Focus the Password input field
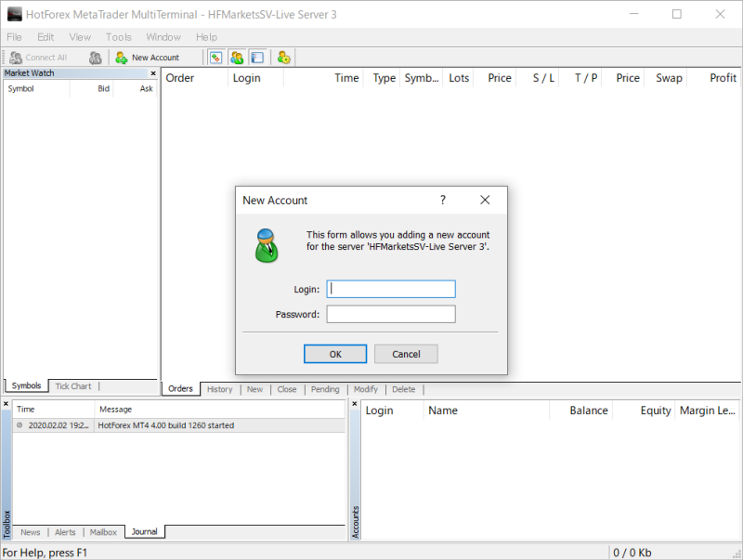The image size is (743, 560). (x=391, y=314)
